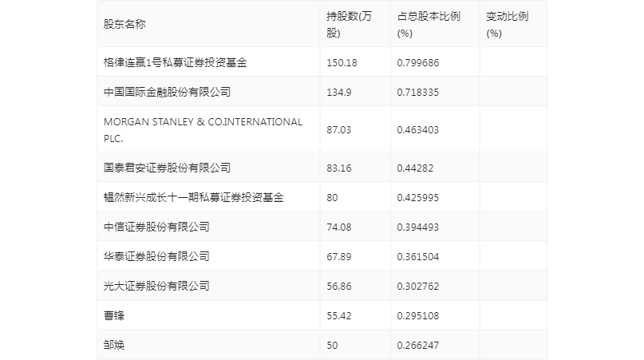Select the percentage 0.361504
The width and height of the screenshot is (644, 360).
[x=417, y=257]
